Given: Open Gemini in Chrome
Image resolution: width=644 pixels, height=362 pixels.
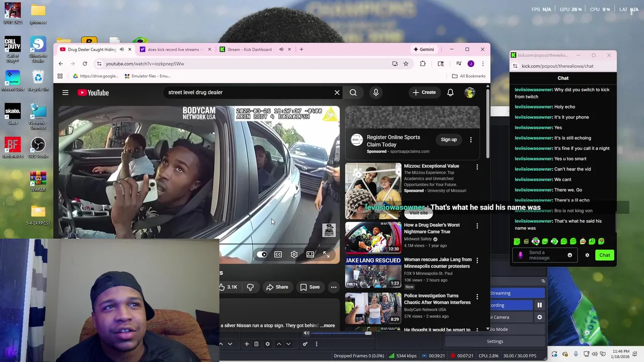Looking at the screenshot, I should coord(424,49).
